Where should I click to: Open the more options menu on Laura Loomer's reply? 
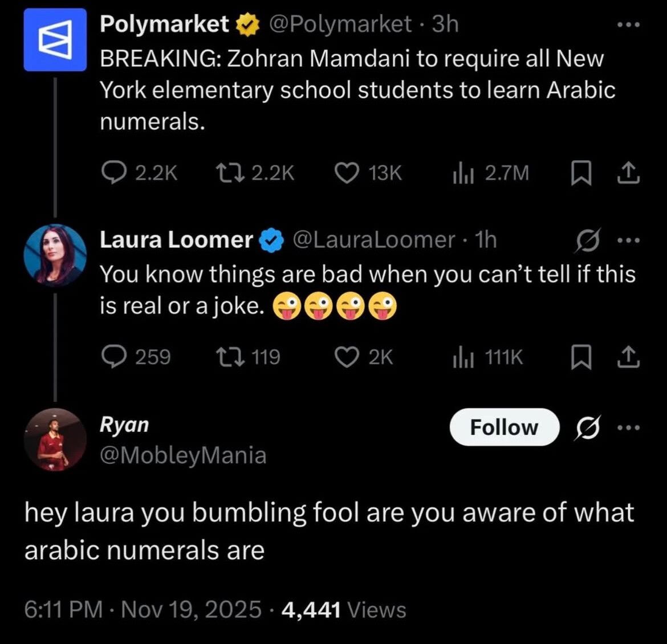(x=628, y=239)
